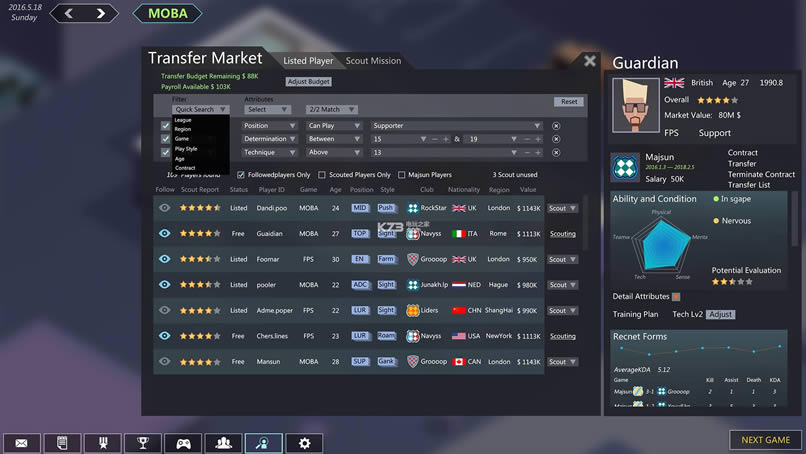Toggle Scouted Players Only checkbox
806x454 pixels.
click(323, 175)
